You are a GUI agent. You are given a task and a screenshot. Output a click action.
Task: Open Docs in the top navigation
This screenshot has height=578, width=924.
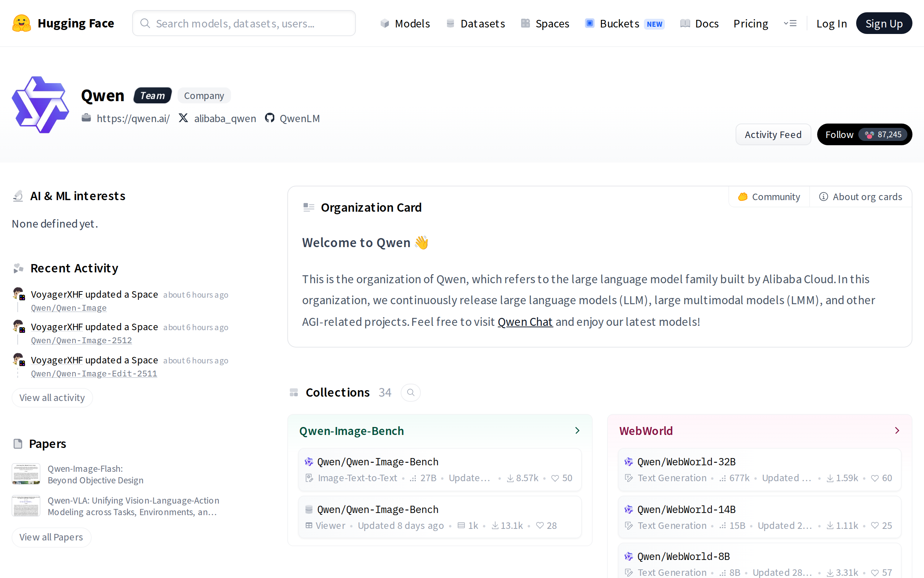click(x=699, y=24)
